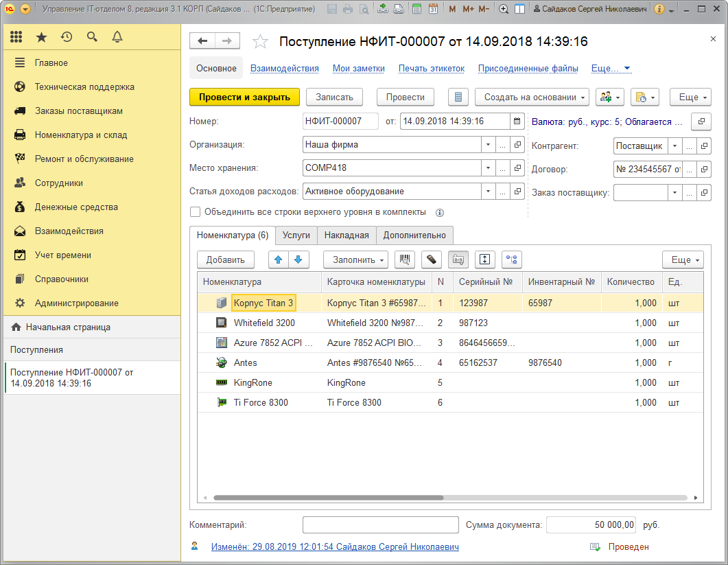This screenshot has width=728, height=565.
Task: Select the Ti Force 8300 row
Action: coord(450,403)
